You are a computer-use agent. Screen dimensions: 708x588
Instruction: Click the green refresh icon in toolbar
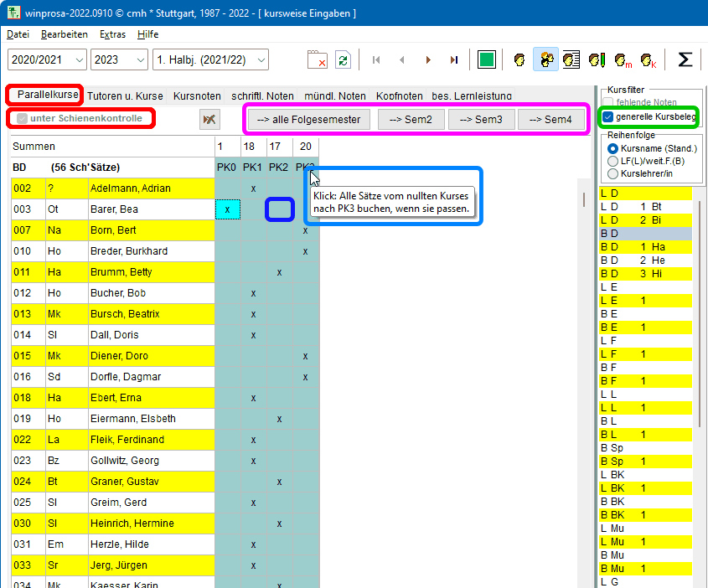tap(343, 59)
